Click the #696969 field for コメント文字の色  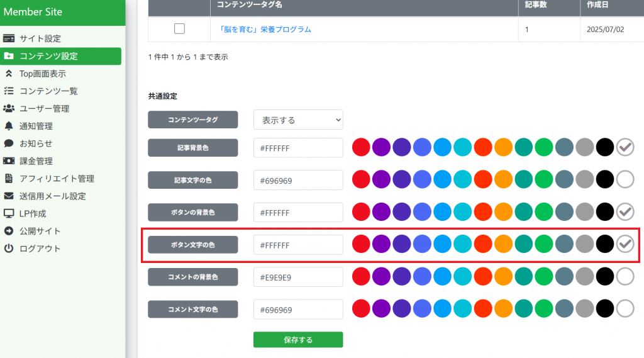click(298, 310)
